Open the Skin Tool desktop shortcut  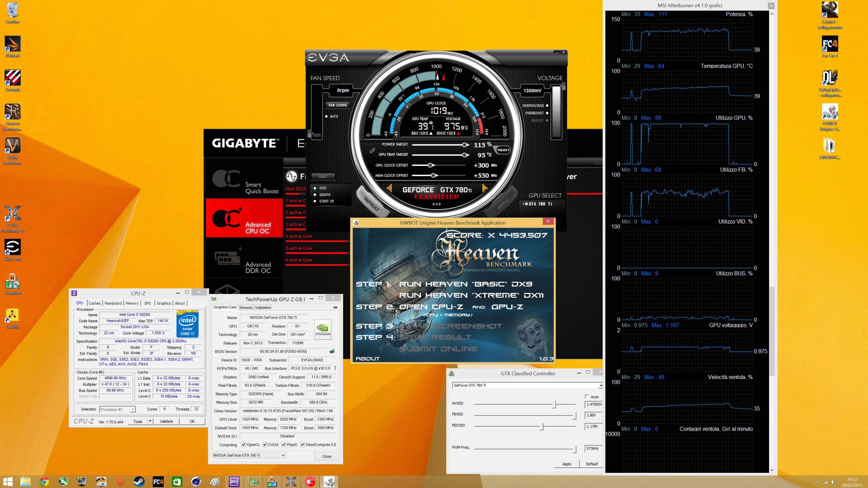coord(12,250)
